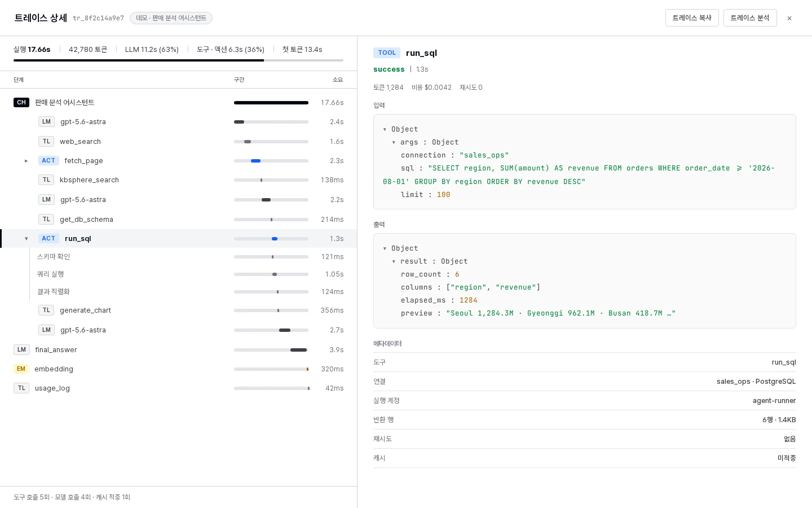Click the ACT badge beside fetch_page
Image resolution: width=812 pixels, height=508 pixels.
click(x=48, y=160)
